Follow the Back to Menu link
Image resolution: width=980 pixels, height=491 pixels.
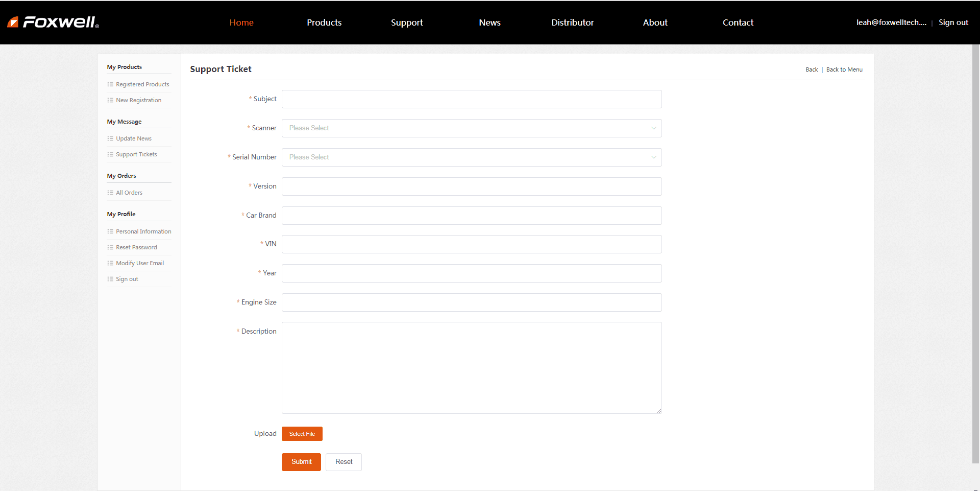click(x=844, y=69)
